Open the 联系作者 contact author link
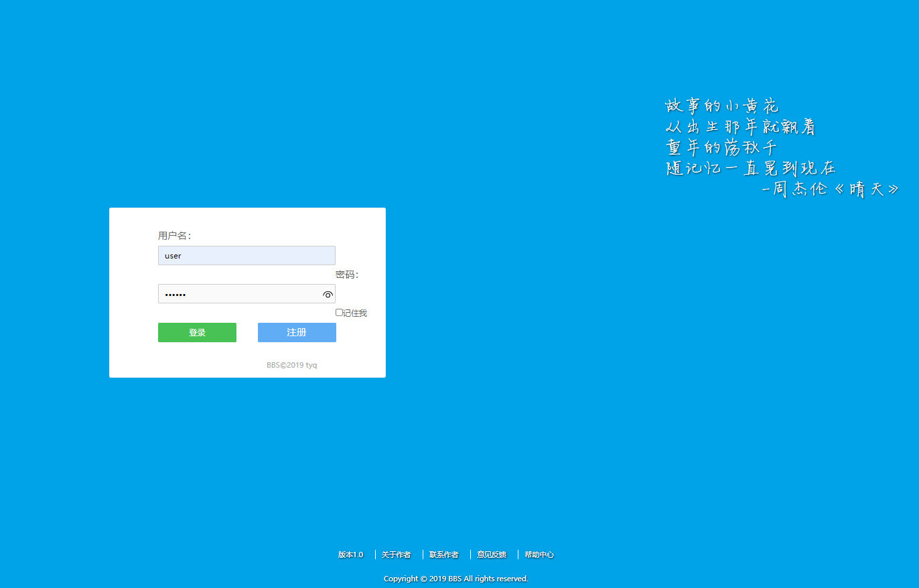The height and width of the screenshot is (588, 919). 443,555
